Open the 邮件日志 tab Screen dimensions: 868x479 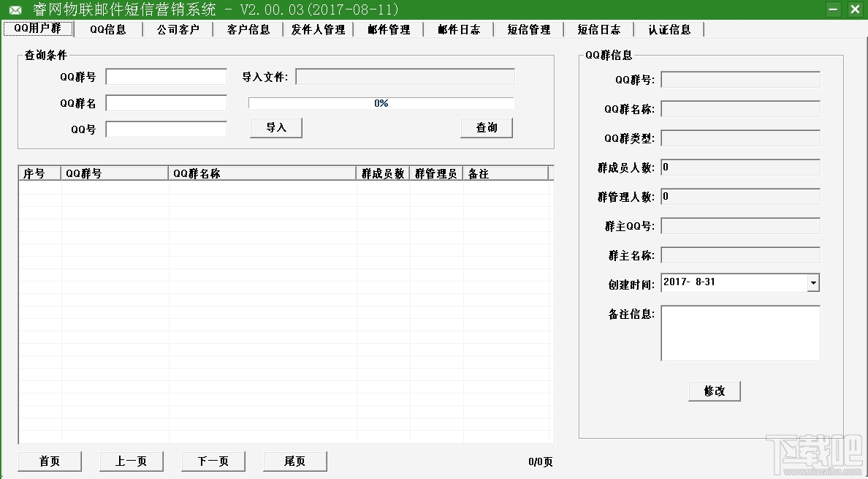pyautogui.click(x=458, y=29)
